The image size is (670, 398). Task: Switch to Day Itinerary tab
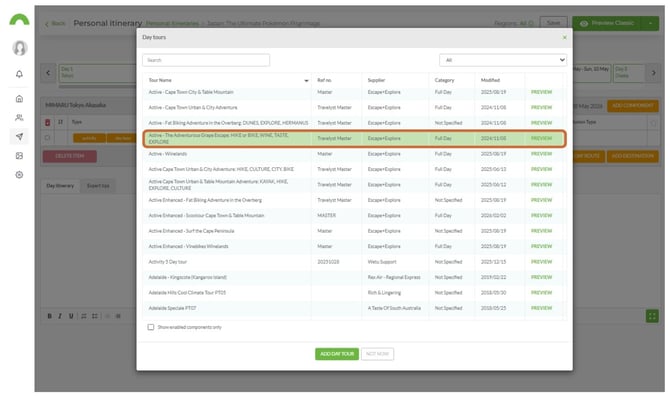60,186
